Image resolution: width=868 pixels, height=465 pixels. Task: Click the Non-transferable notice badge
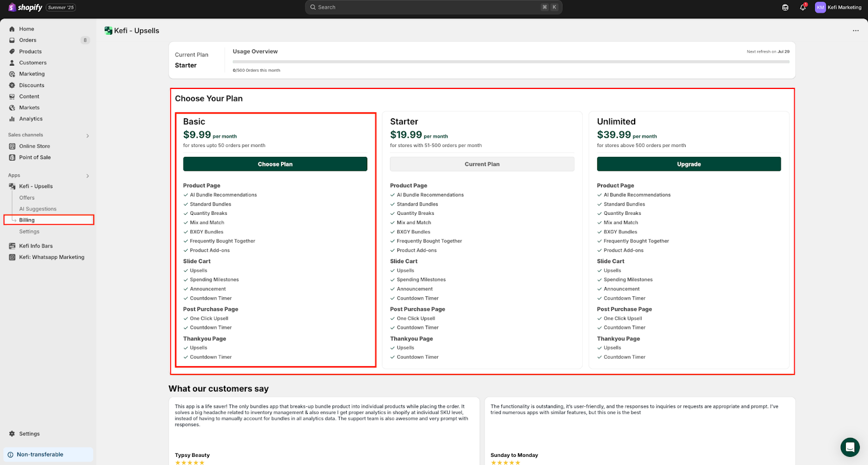tap(40, 455)
